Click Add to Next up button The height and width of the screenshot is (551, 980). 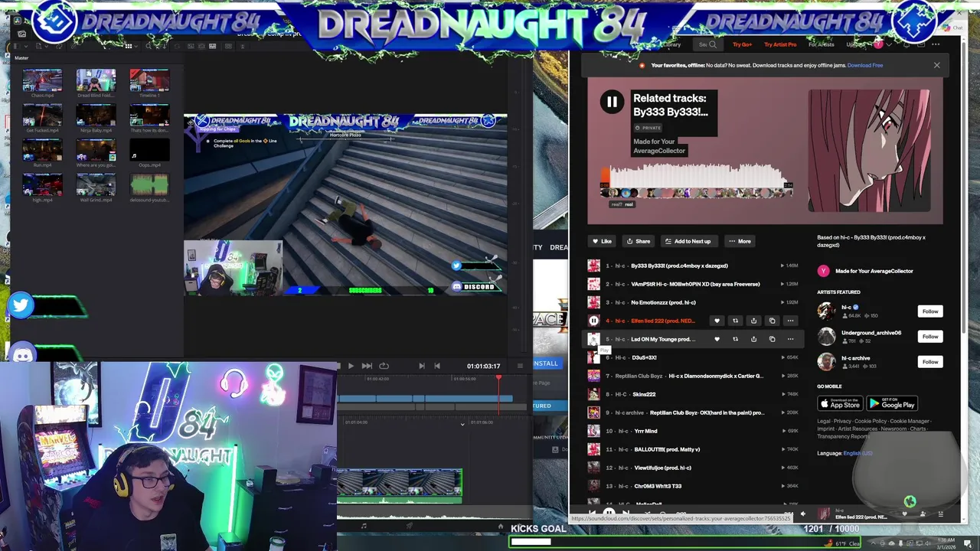point(688,241)
